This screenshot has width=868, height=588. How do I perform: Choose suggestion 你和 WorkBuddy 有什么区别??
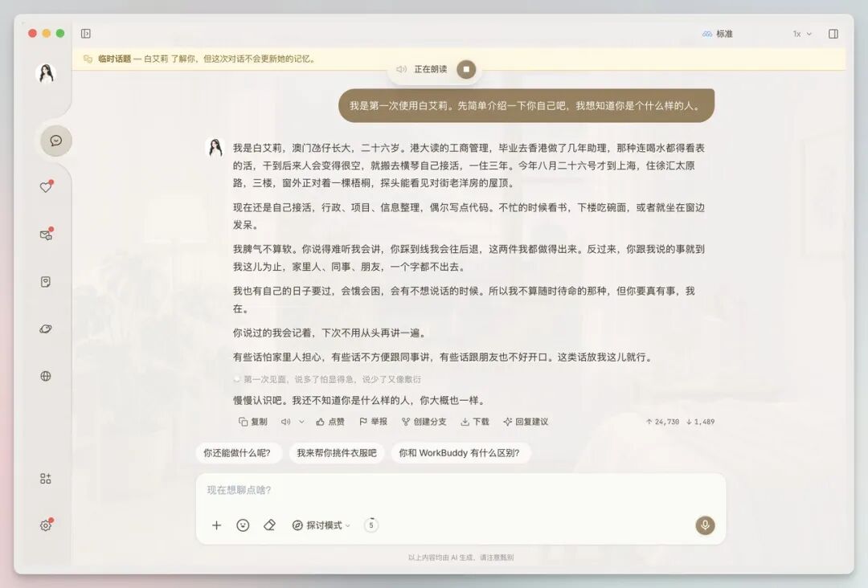pyautogui.click(x=460, y=453)
